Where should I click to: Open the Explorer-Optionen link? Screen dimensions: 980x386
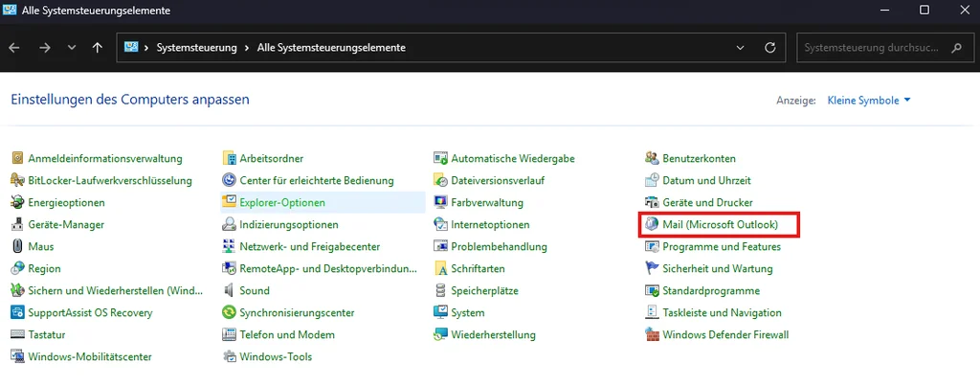(x=281, y=202)
